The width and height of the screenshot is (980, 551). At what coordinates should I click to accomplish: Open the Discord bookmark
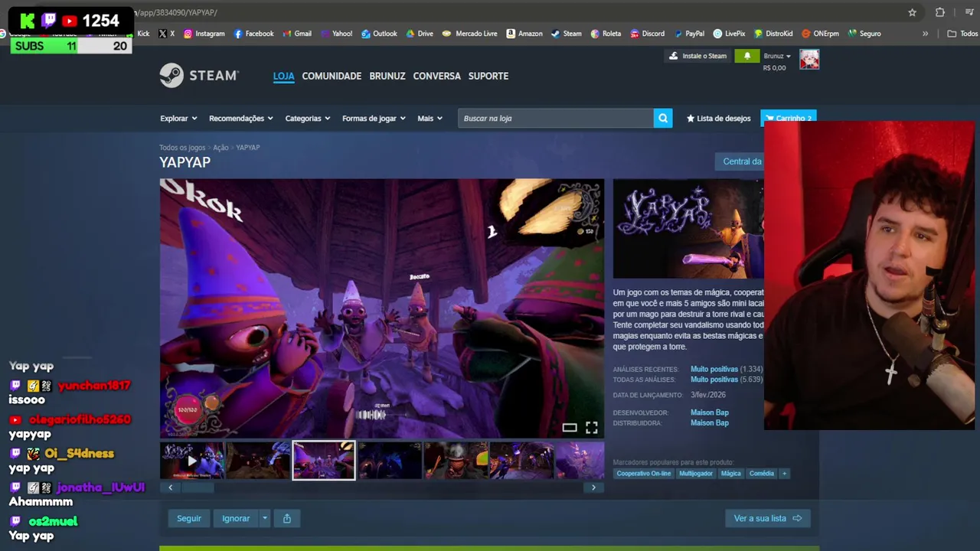click(647, 34)
